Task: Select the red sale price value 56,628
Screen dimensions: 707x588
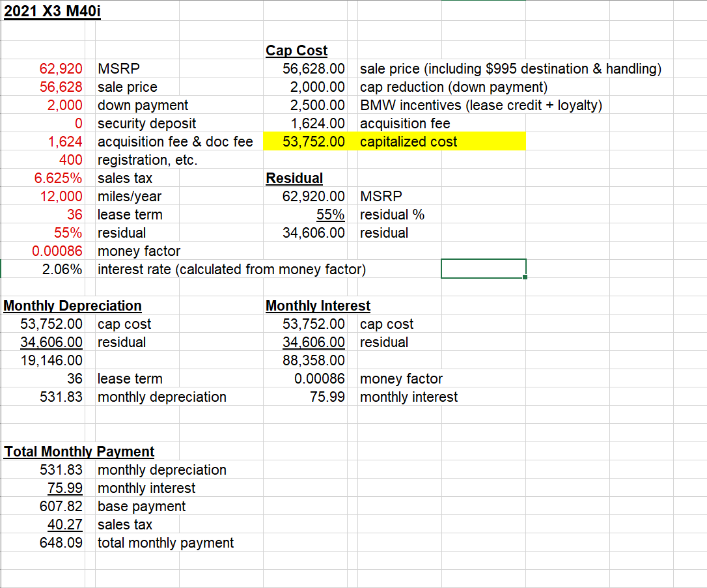Action: [61, 87]
